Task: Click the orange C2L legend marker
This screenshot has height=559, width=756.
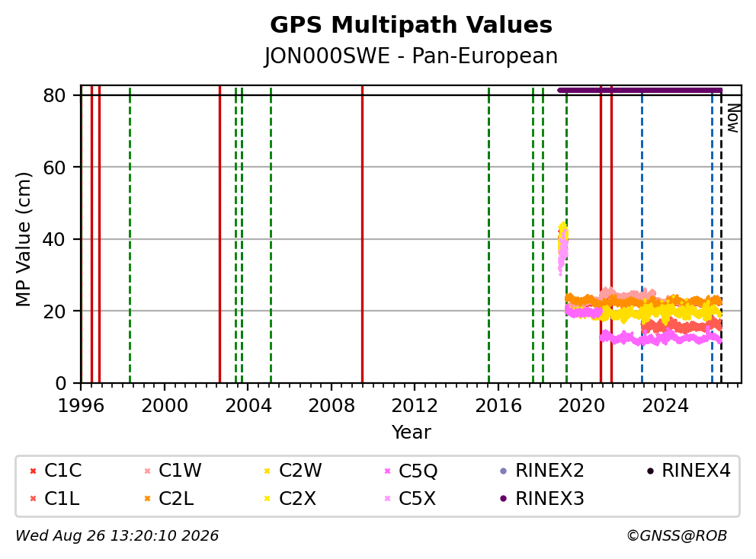Action: [148, 499]
